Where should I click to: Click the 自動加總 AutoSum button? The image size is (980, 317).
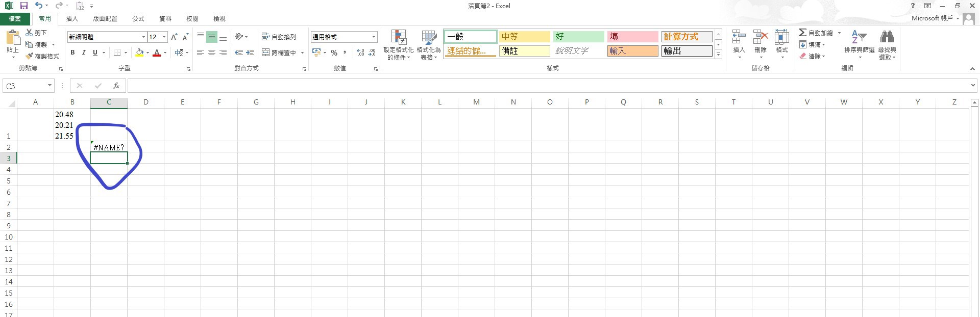tap(816, 33)
